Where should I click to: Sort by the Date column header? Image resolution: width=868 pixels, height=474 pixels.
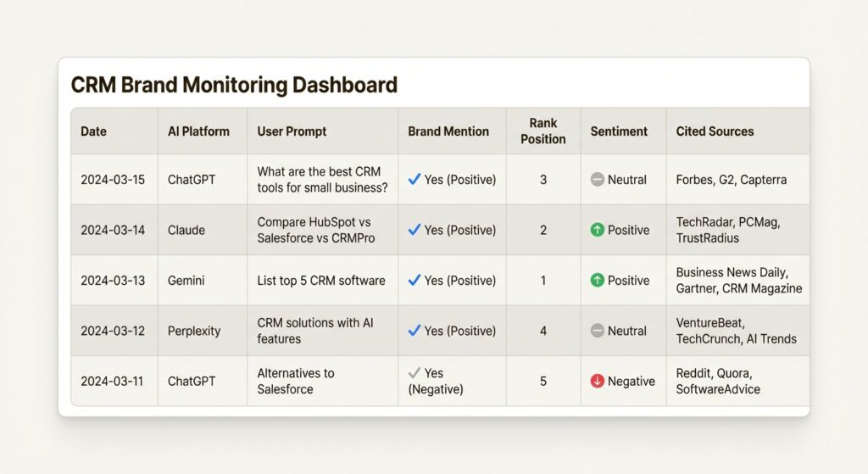[94, 131]
